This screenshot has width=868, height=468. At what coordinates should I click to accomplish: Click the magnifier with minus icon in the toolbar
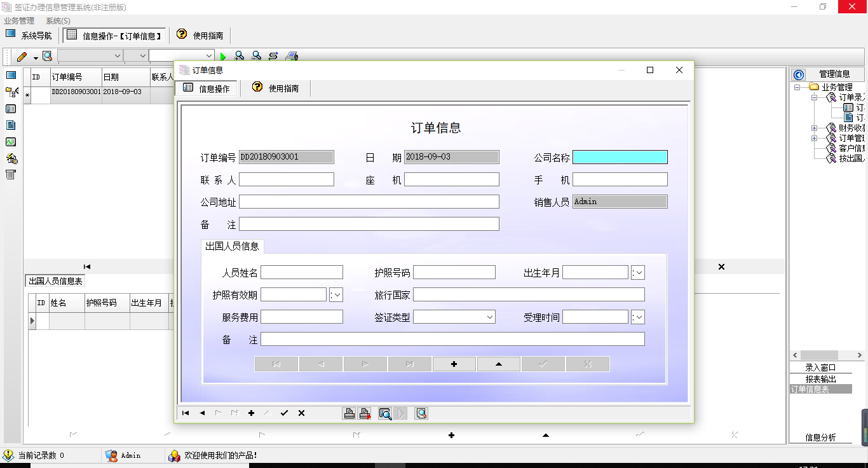[x=256, y=56]
